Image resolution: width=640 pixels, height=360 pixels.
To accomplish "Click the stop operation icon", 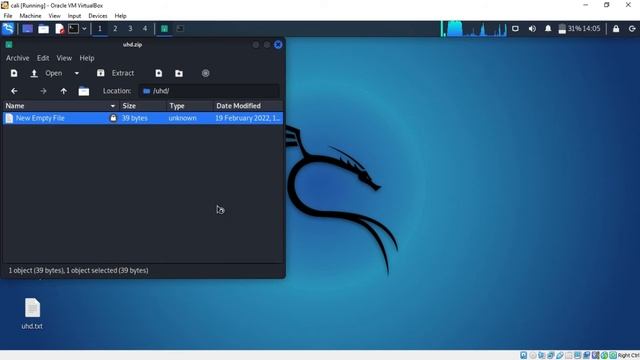I will pos(205,73).
